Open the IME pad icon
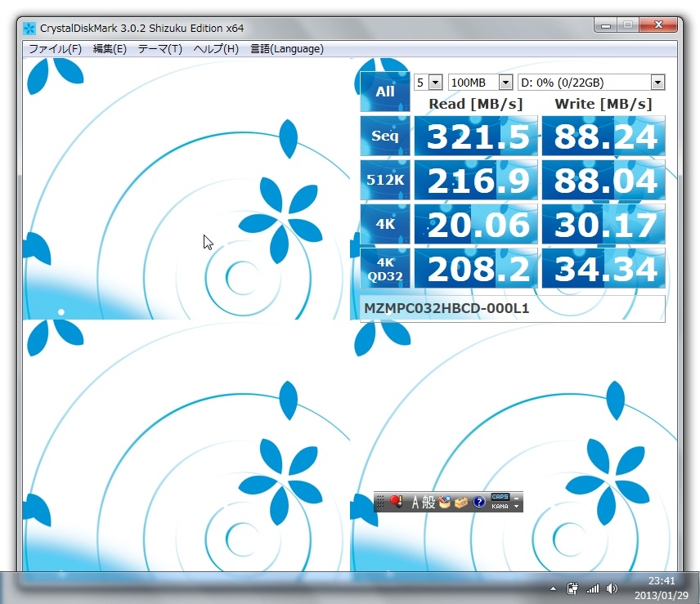The image size is (700, 604). tap(446, 502)
